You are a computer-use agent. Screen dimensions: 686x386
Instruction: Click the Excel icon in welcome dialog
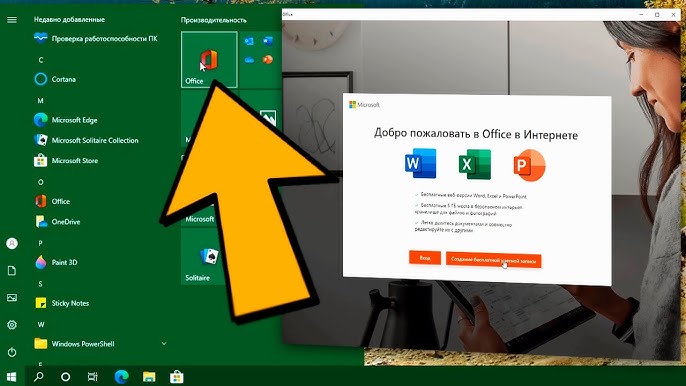(475, 164)
